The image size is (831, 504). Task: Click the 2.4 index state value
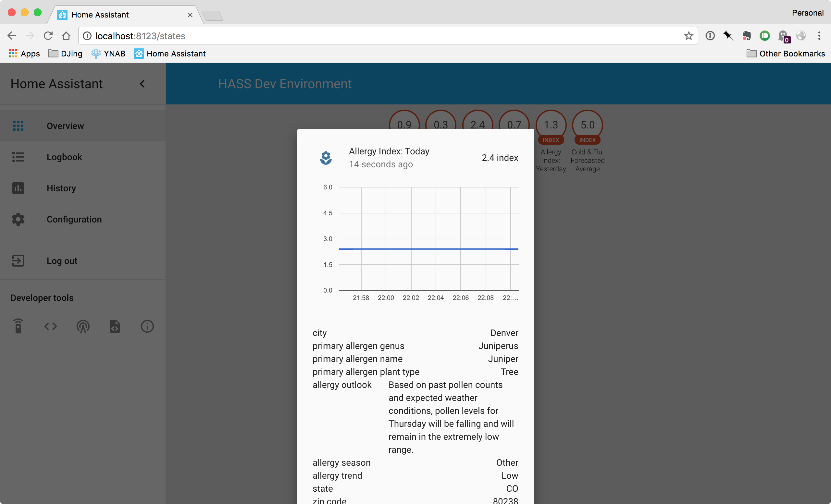500,158
